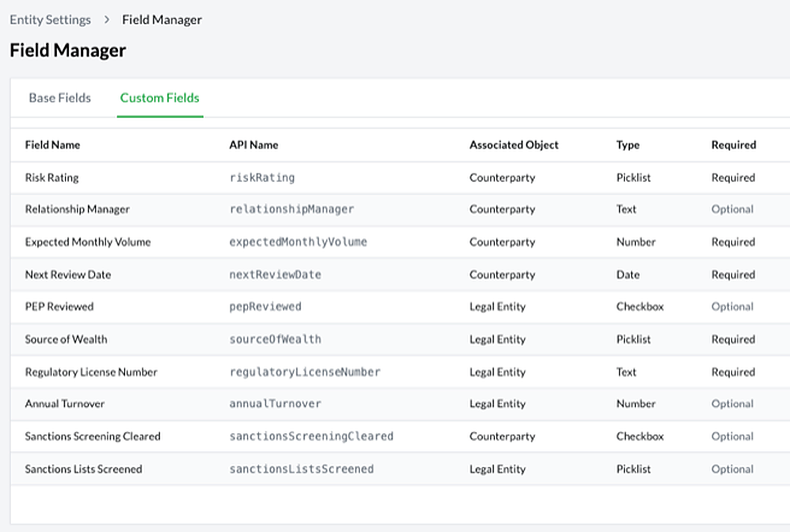
Task: Select the Next Review Date field
Action: (68, 274)
